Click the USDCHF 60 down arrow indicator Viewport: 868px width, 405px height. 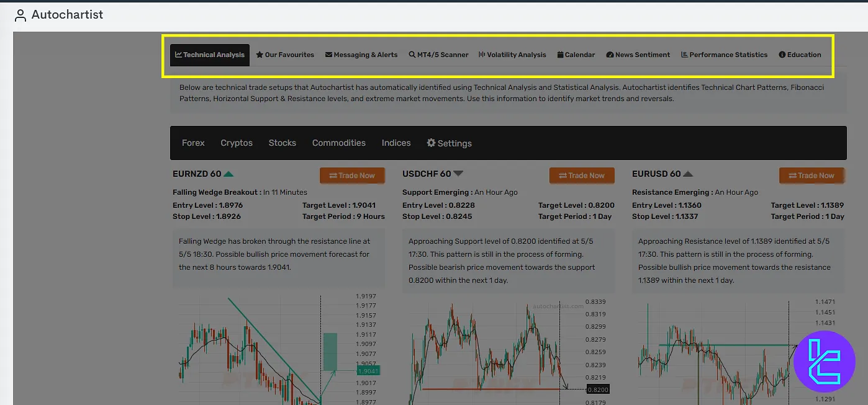coord(458,174)
